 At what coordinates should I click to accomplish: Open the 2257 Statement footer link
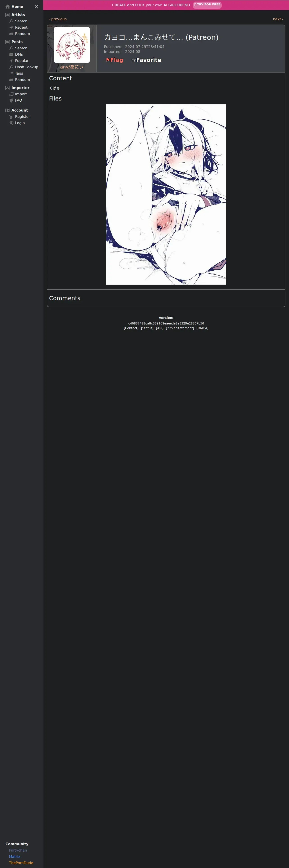180,328
